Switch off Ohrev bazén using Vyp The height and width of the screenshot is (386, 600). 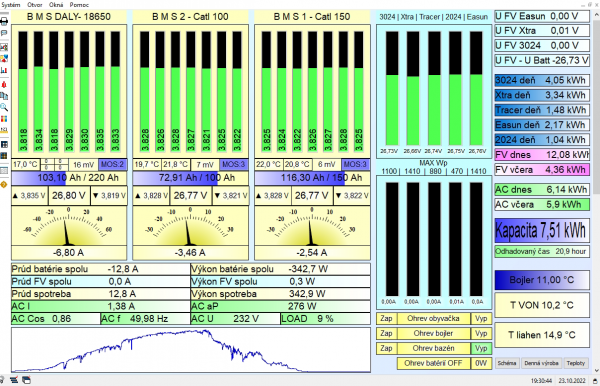(x=481, y=348)
